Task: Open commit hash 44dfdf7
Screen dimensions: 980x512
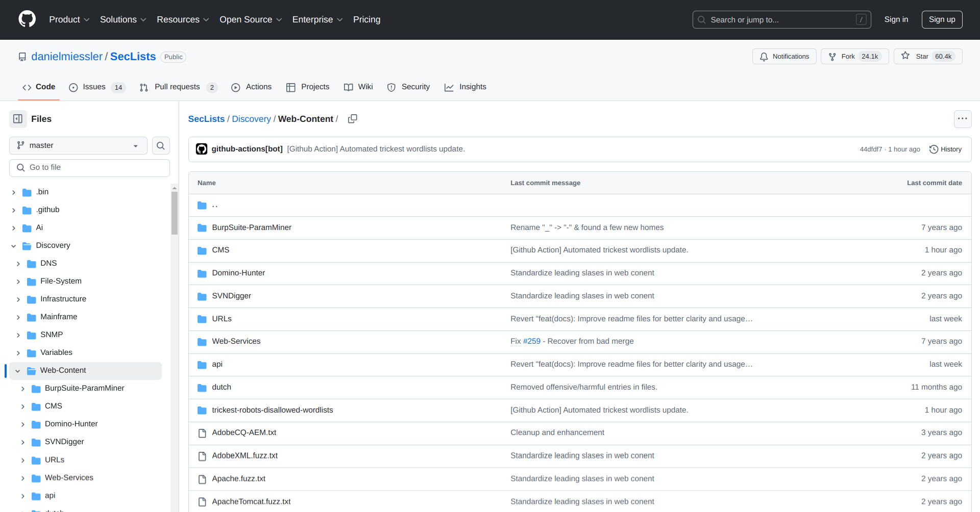Action: (870, 149)
